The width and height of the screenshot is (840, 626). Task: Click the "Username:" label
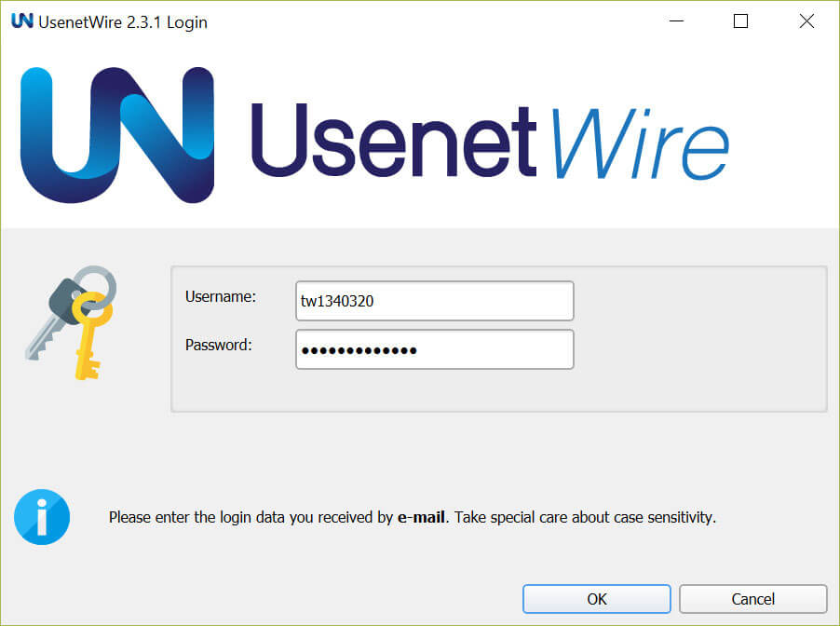point(220,297)
